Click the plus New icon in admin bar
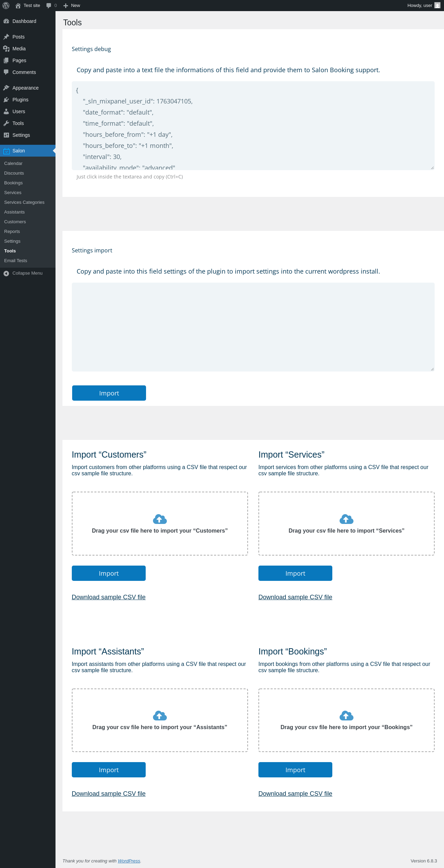444x868 pixels. coord(66,6)
